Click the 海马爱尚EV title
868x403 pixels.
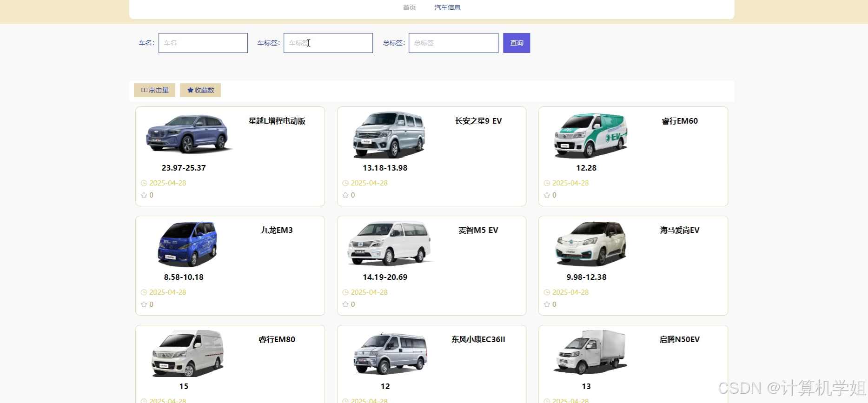[x=680, y=230]
